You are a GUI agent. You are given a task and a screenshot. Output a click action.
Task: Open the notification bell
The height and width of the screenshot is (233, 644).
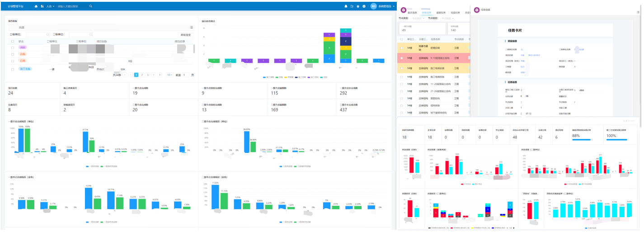click(346, 6)
